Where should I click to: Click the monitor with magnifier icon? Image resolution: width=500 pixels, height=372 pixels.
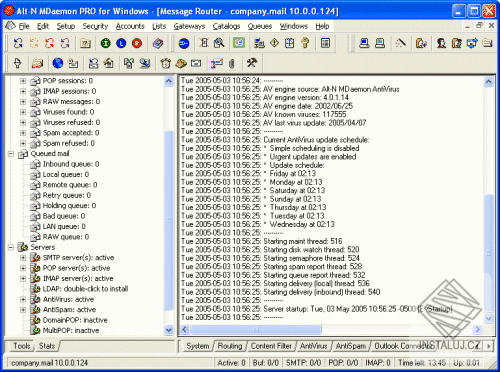(x=145, y=63)
